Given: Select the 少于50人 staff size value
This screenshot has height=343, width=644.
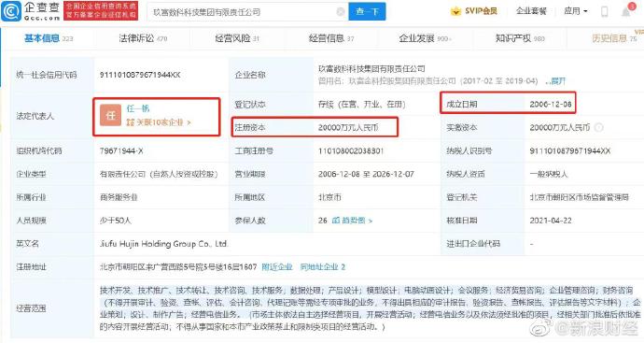Looking at the screenshot, I should tap(115, 221).
